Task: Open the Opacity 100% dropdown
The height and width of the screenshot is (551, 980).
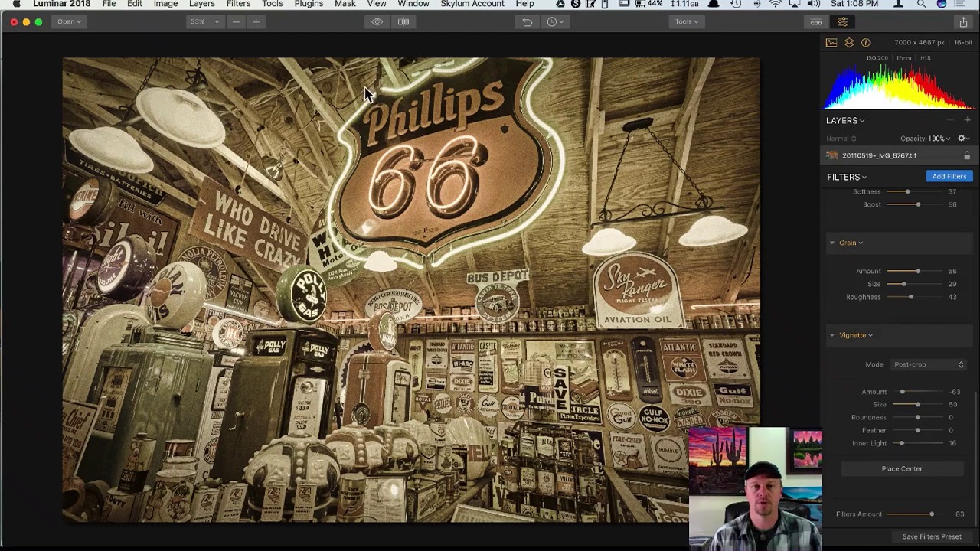Action: coord(926,139)
